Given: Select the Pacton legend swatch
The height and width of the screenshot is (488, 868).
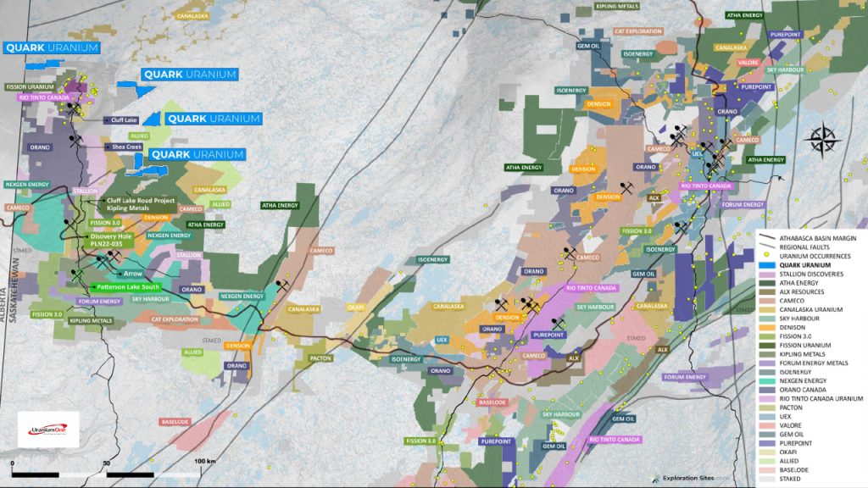Looking at the screenshot, I should [766, 408].
